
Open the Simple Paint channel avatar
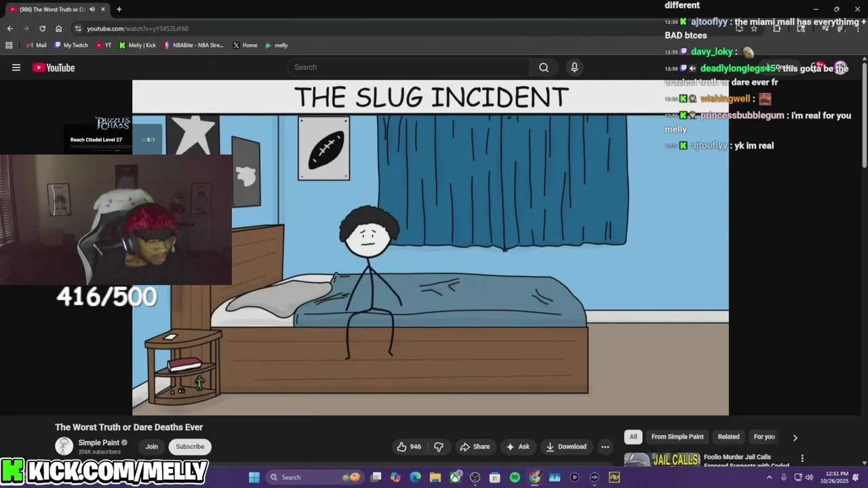tap(64, 446)
